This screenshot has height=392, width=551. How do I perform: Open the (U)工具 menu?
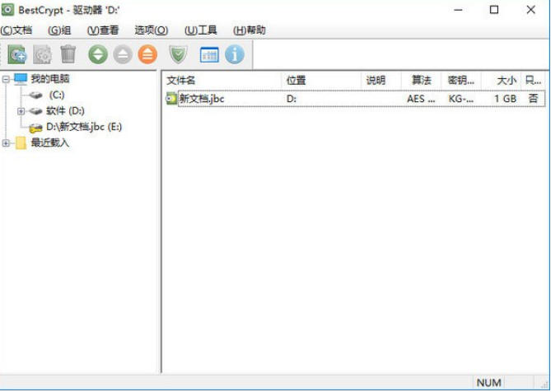click(201, 30)
